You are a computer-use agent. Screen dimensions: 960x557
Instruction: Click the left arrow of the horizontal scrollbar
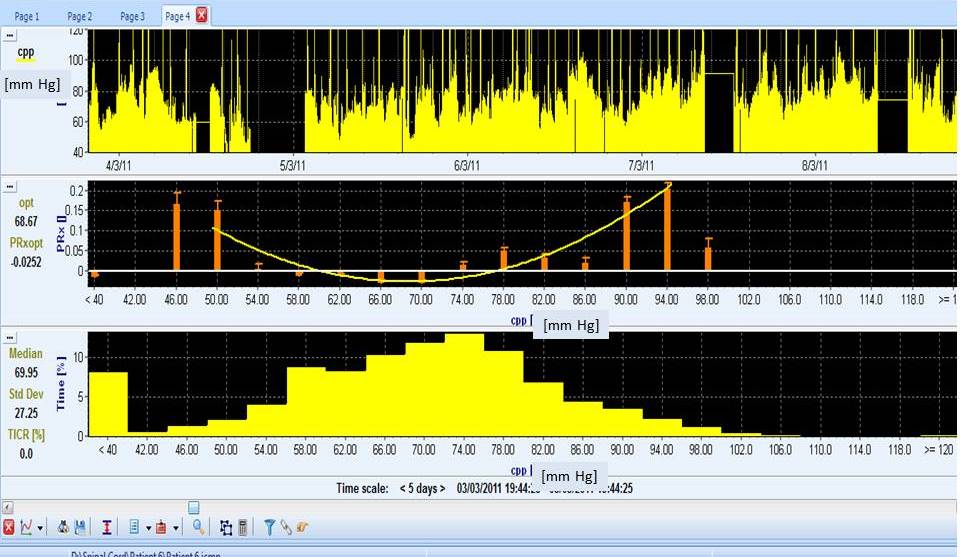tap(7, 508)
